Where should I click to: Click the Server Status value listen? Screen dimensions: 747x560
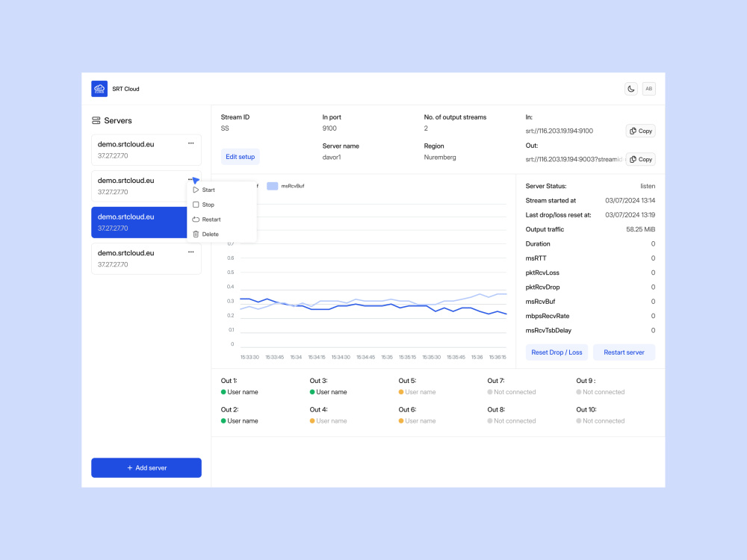point(648,186)
